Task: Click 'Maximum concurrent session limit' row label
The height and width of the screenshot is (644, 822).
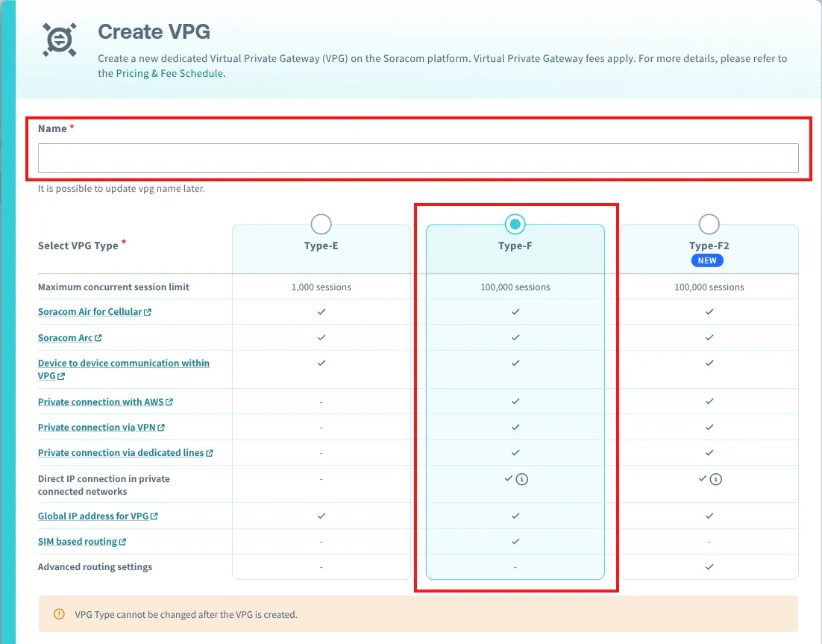Action: [x=113, y=287]
